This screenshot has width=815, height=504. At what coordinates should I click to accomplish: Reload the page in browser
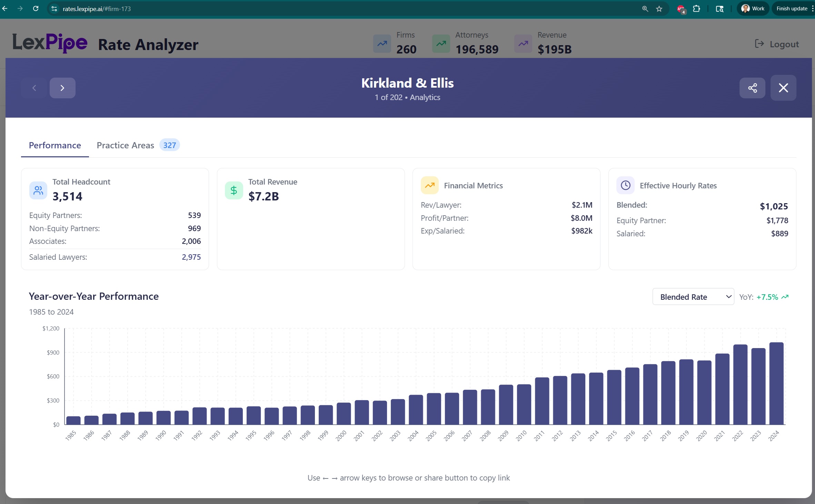[36, 9]
